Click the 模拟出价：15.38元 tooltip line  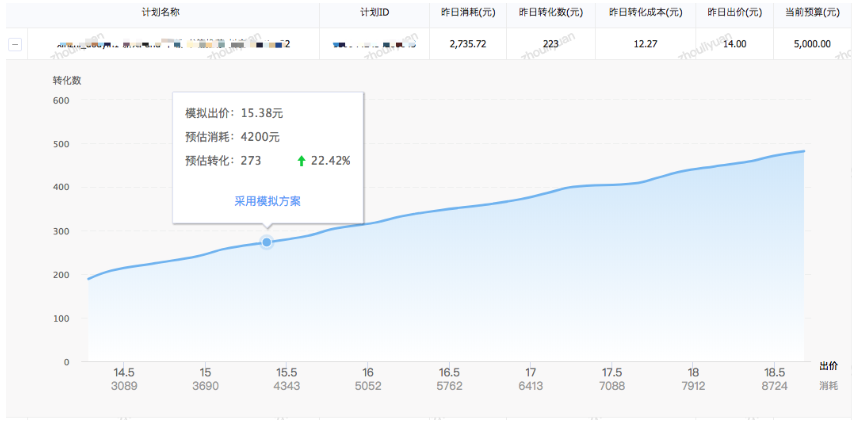pos(234,113)
